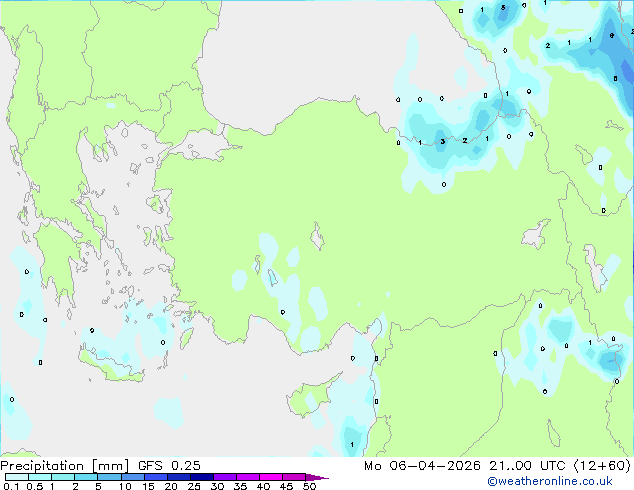
Task: Pick the 35–40 mm violet legend swatch
Action: [x=248, y=477]
